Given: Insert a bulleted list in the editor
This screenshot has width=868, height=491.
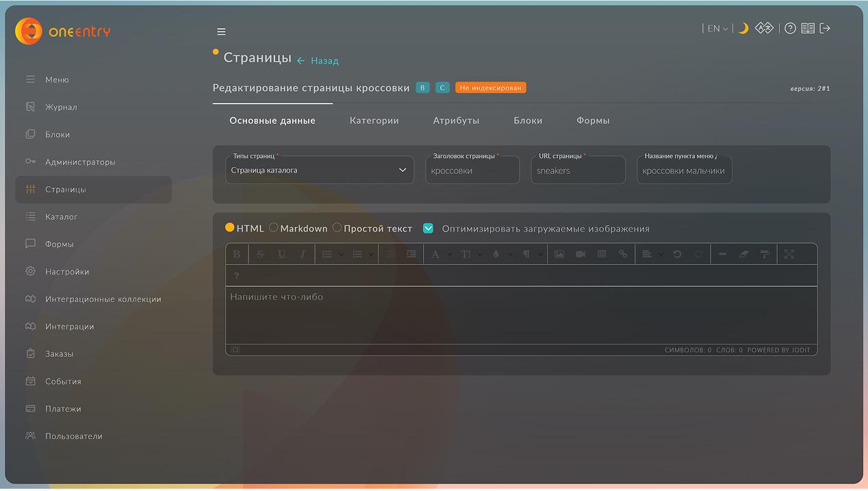Looking at the screenshot, I should point(327,254).
